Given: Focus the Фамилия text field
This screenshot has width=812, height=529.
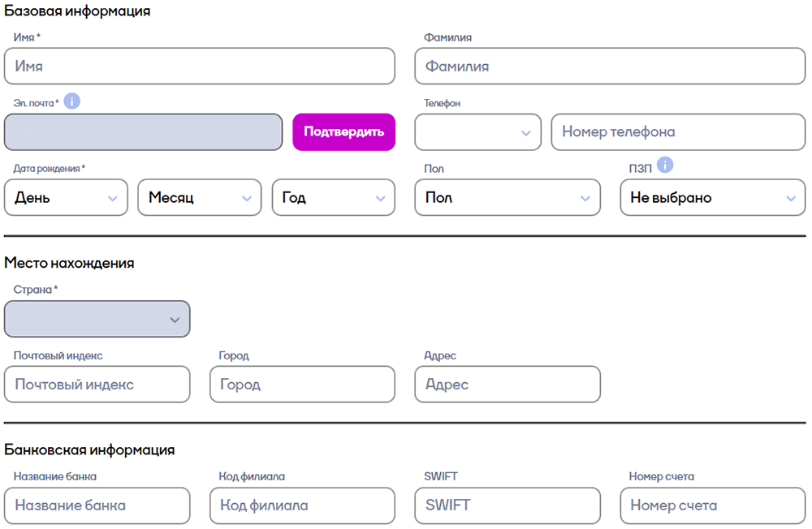Looking at the screenshot, I should coord(610,67).
